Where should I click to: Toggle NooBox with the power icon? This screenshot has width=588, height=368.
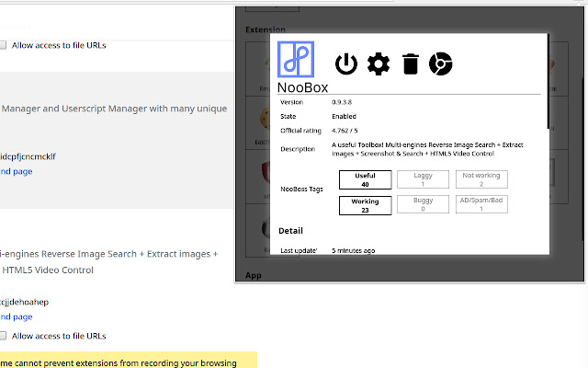[x=345, y=63]
